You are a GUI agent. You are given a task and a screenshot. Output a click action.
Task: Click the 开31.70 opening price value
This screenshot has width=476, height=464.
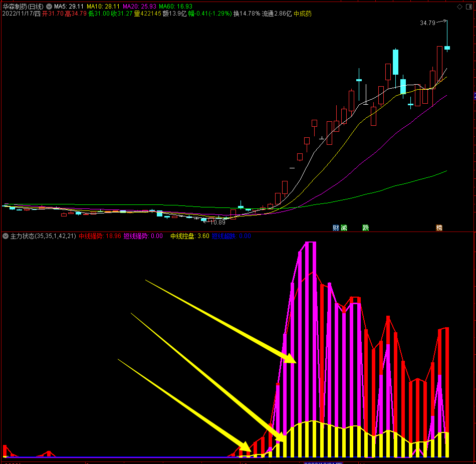(x=53, y=14)
